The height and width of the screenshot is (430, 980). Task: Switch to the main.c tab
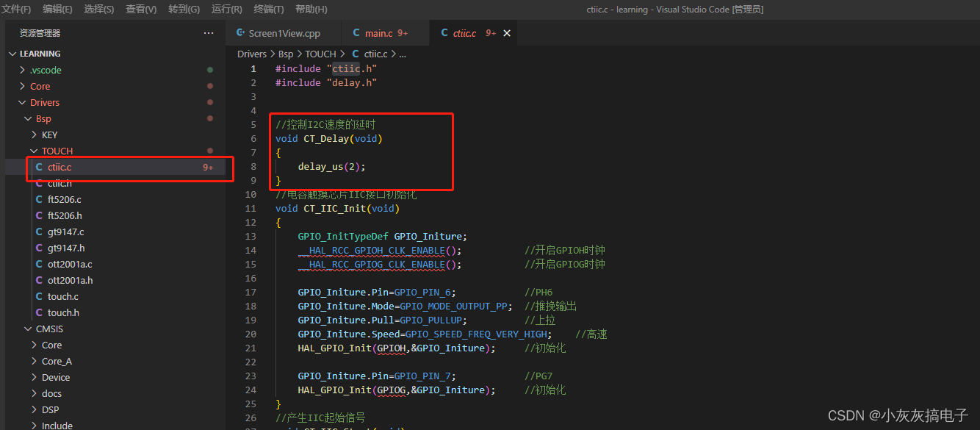click(x=384, y=33)
